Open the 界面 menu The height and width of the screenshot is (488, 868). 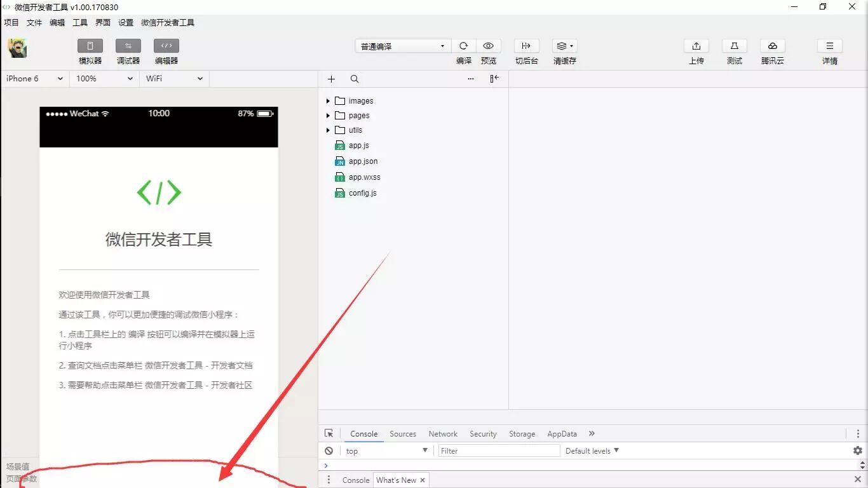pyautogui.click(x=103, y=22)
